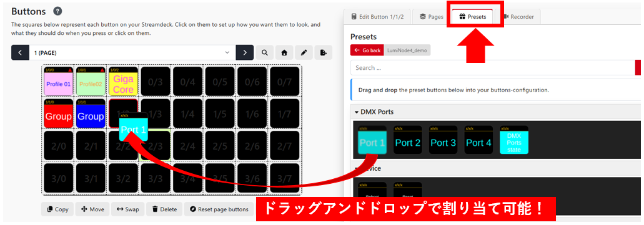The height and width of the screenshot is (225, 644).
Task: Go to previous page with left chevron
Action: [20, 52]
